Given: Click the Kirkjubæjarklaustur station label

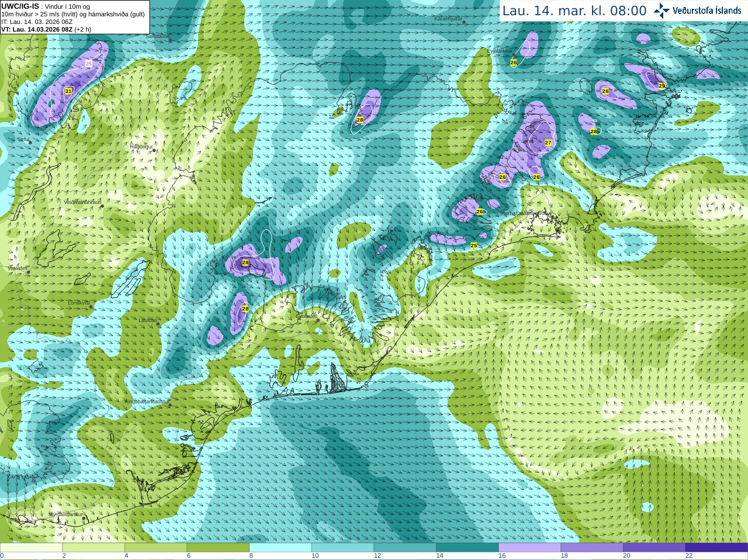Looking at the screenshot, I should 146,402.
